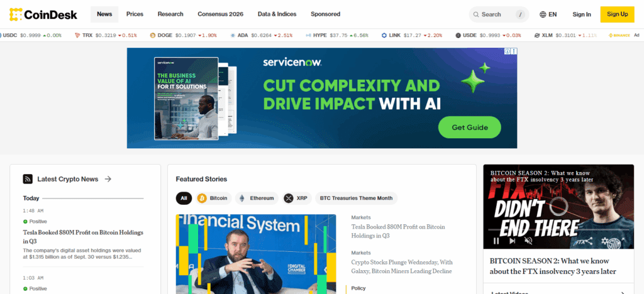Screen dimensions: 644x294
Task: Open the Featured Stories main image thumbnail
Action: [256, 254]
